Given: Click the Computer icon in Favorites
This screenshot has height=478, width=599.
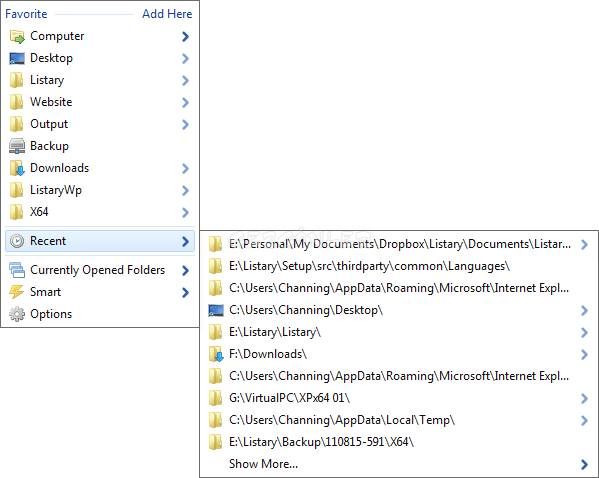Looking at the screenshot, I should (x=17, y=37).
